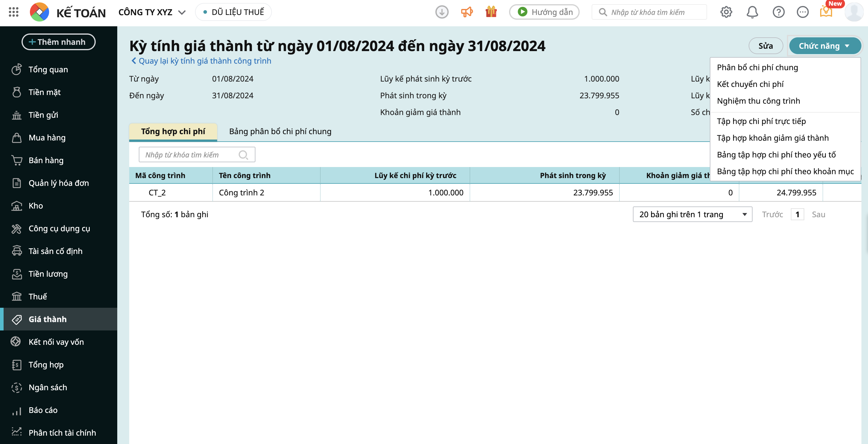Open Tổng quan in sidebar
Screen dimensions: 868x444
pyautogui.click(x=59, y=70)
